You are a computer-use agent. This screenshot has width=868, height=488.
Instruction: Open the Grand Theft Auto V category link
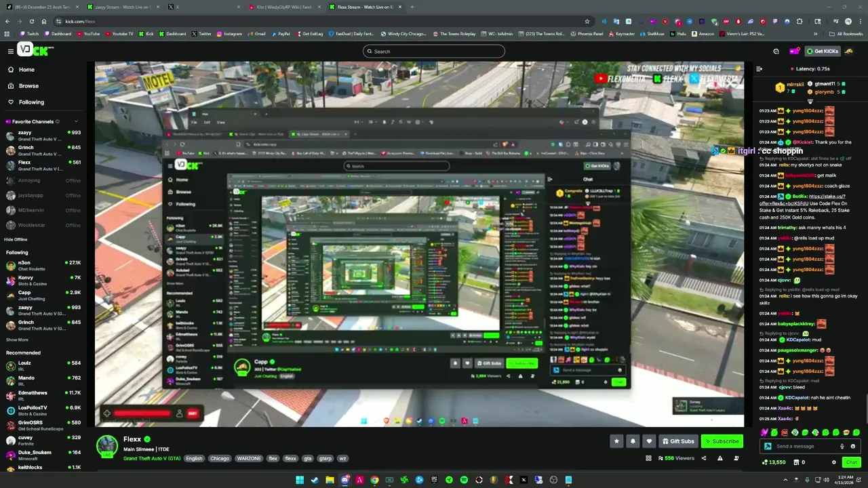click(152, 458)
